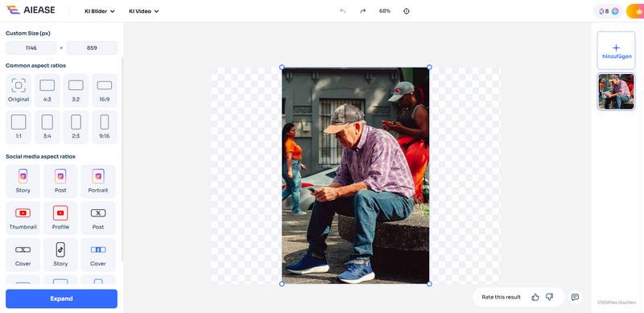Click the blue Expand button
The height and width of the screenshot is (313, 644).
pos(62,299)
